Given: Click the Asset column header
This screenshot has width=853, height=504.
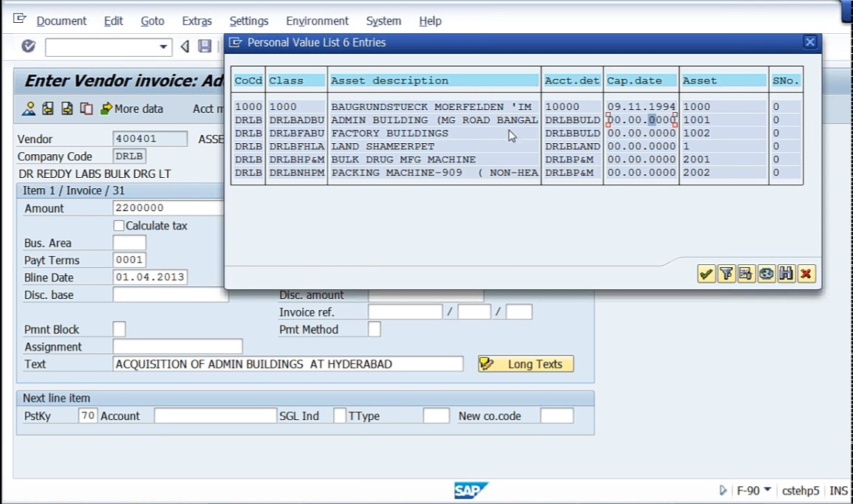Looking at the screenshot, I should tap(724, 80).
